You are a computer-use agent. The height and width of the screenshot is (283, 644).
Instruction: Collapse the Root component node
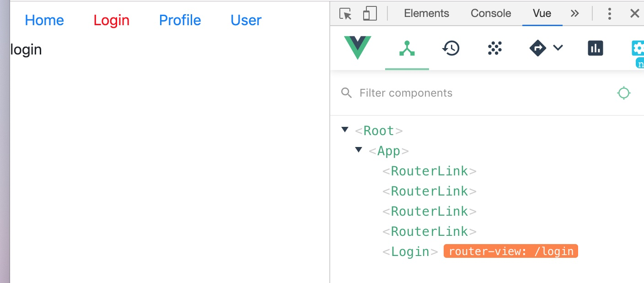point(344,130)
